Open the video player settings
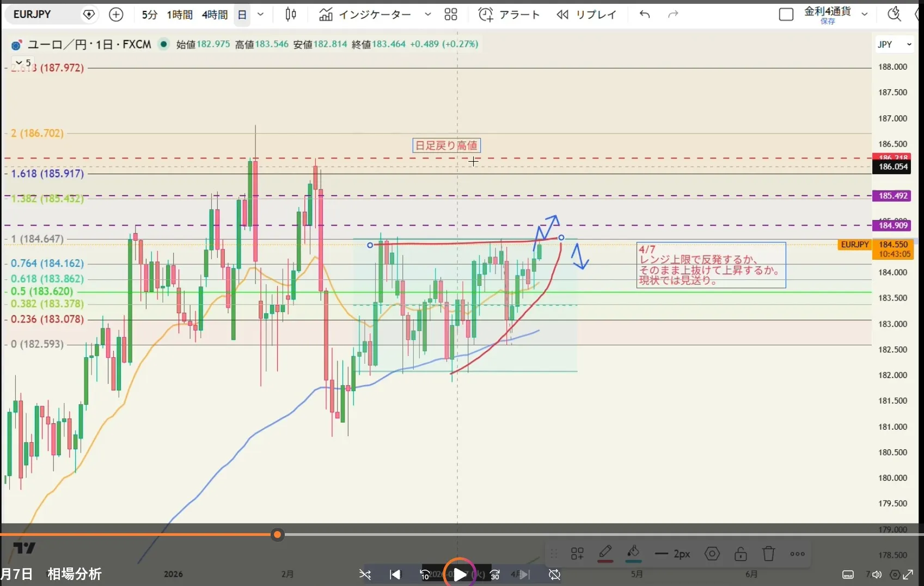924x586 pixels. [x=895, y=575]
